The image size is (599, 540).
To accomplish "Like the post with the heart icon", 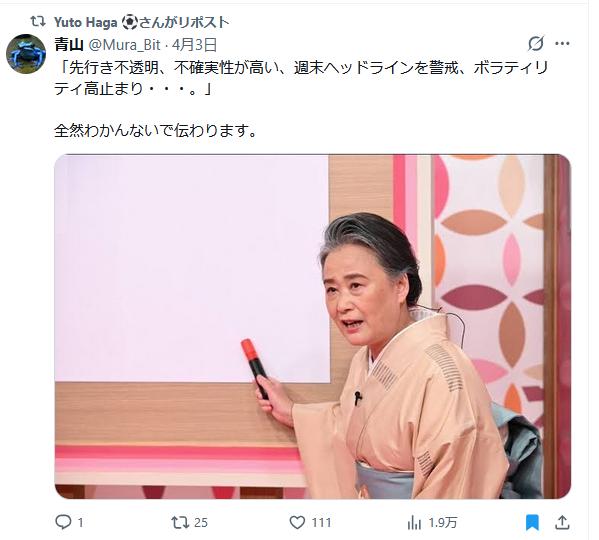I will tap(297, 522).
